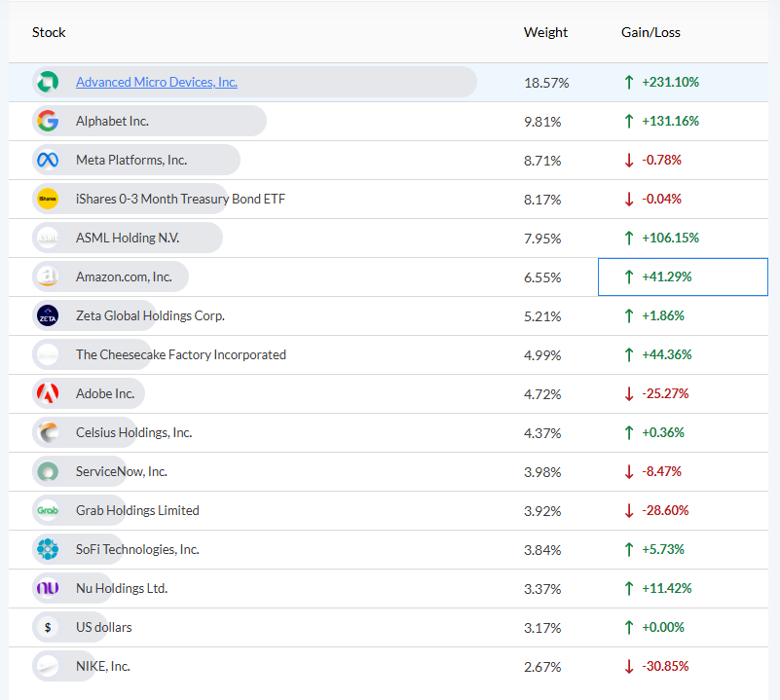This screenshot has width=780, height=700.
Task: Click the ASML Holding logo icon
Action: tap(48, 238)
